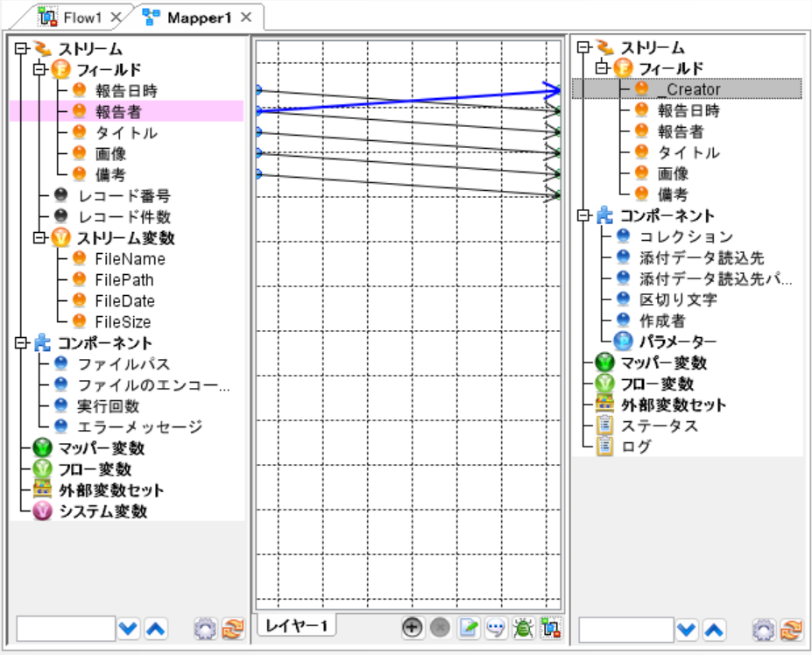Viewport: 812px width, 655px height.
Task: Click the add layer plus icon
Action: tap(412, 626)
